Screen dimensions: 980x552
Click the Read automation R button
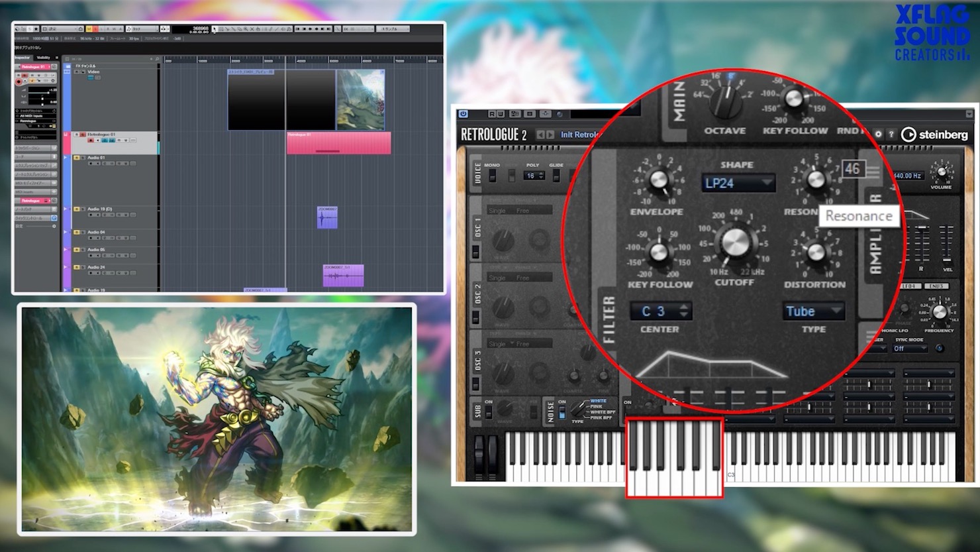492,114
